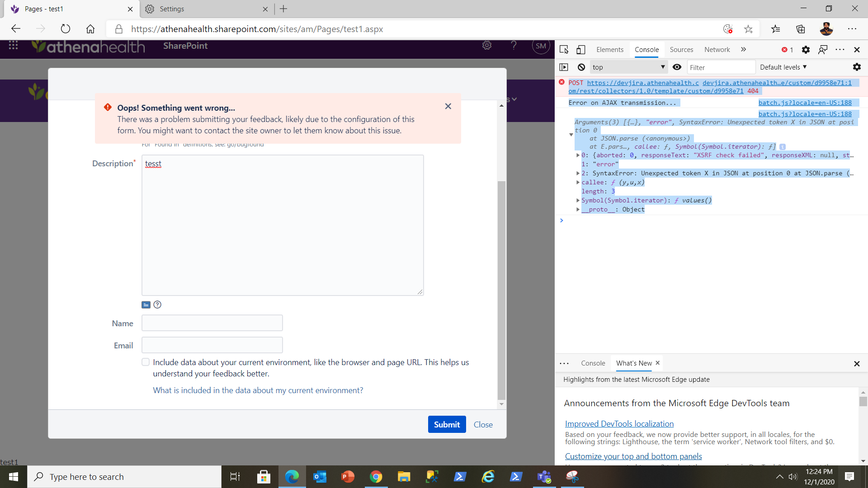The image size is (868, 488).
Task: Clear the console messages
Action: click(581, 67)
